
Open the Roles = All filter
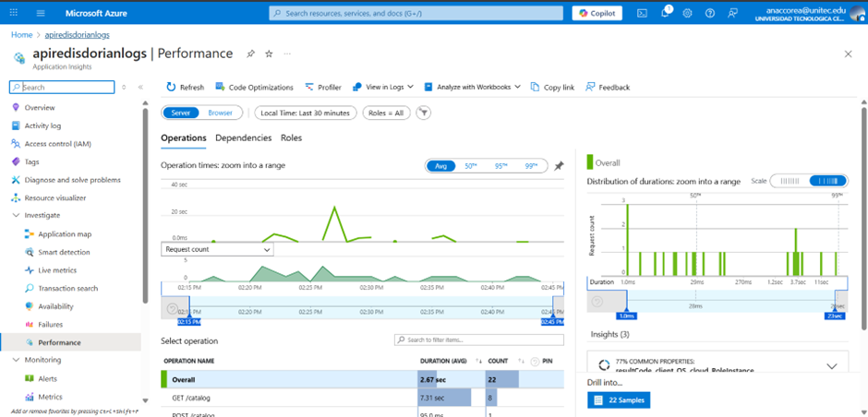(386, 113)
